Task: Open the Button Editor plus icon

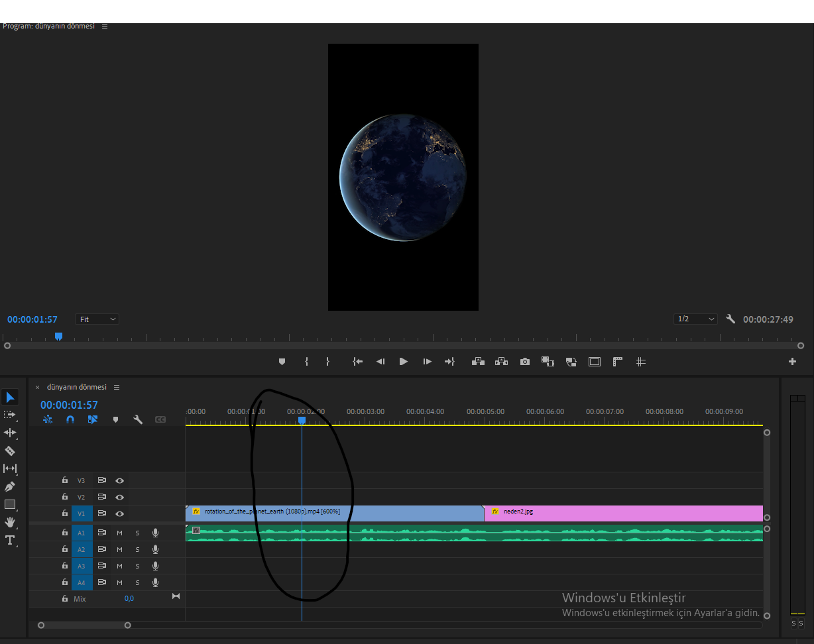Action: [x=792, y=362]
